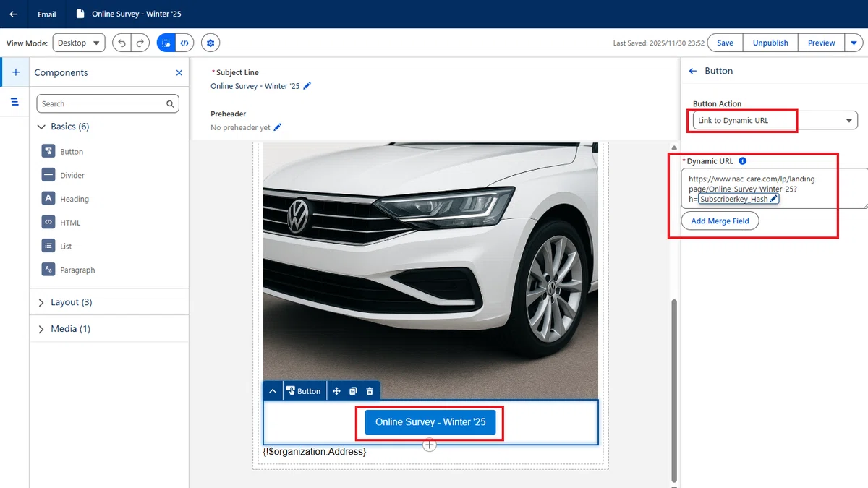Select the List component
The width and height of the screenshot is (868, 488).
[x=57, y=246]
